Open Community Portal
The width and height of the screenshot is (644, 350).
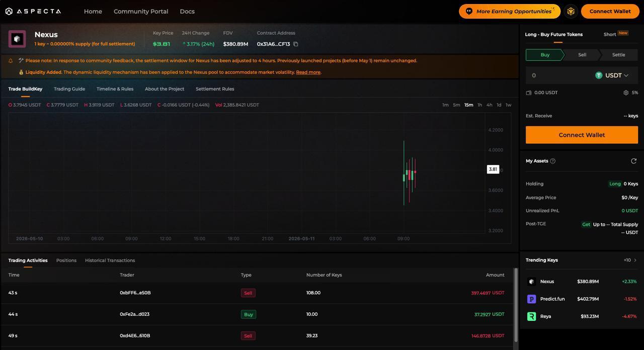point(141,11)
